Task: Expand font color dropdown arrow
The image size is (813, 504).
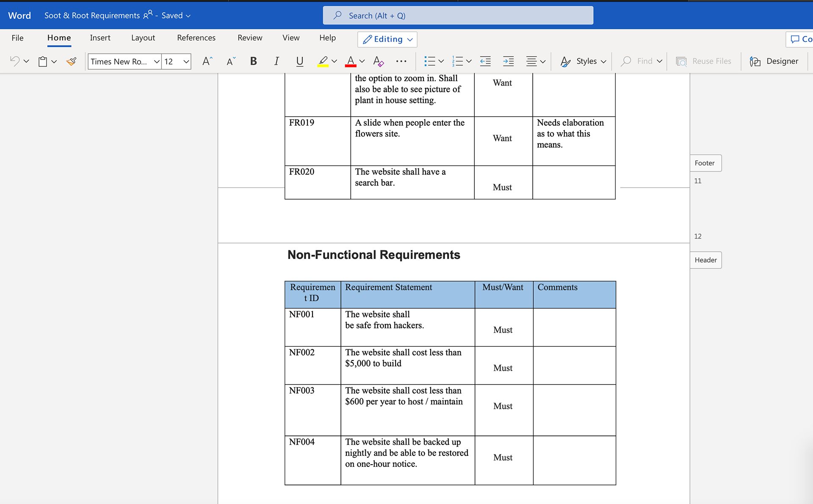Action: (362, 61)
